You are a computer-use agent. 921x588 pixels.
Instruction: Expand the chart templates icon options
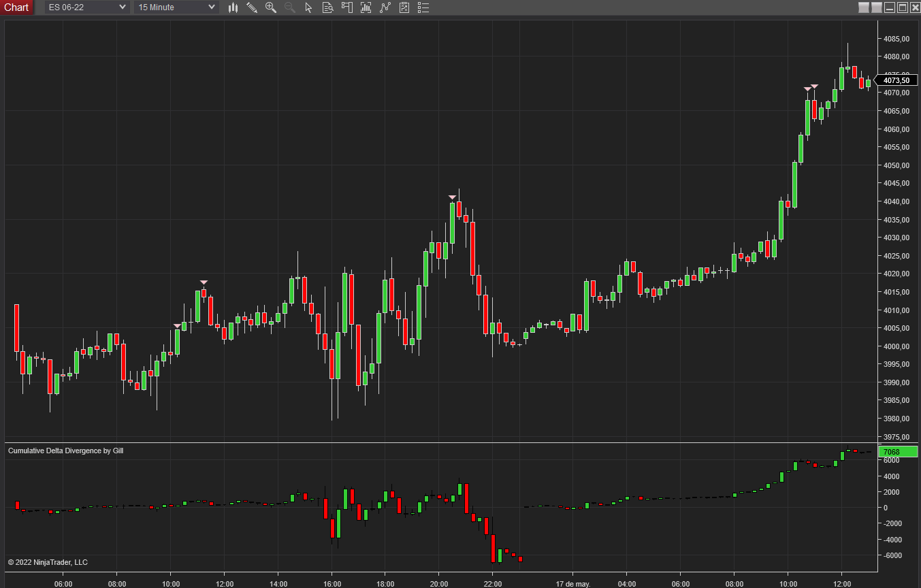[404, 7]
